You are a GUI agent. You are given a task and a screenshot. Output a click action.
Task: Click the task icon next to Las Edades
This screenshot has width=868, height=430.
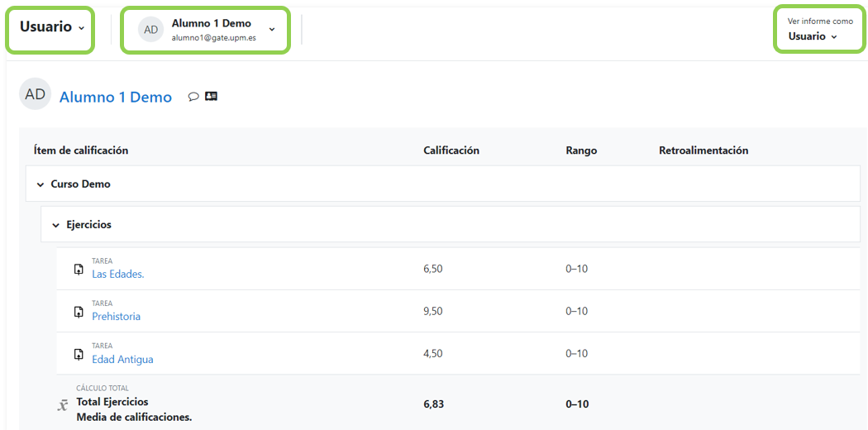tap(79, 269)
